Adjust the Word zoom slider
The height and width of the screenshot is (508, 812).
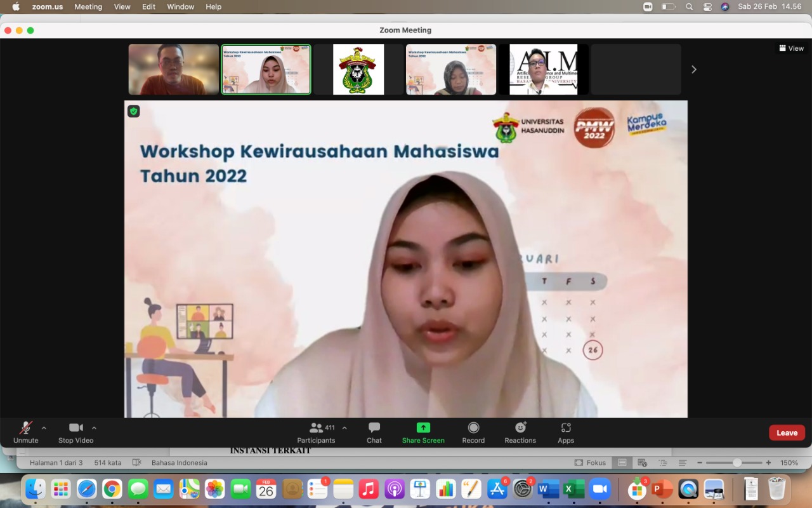pos(737,463)
